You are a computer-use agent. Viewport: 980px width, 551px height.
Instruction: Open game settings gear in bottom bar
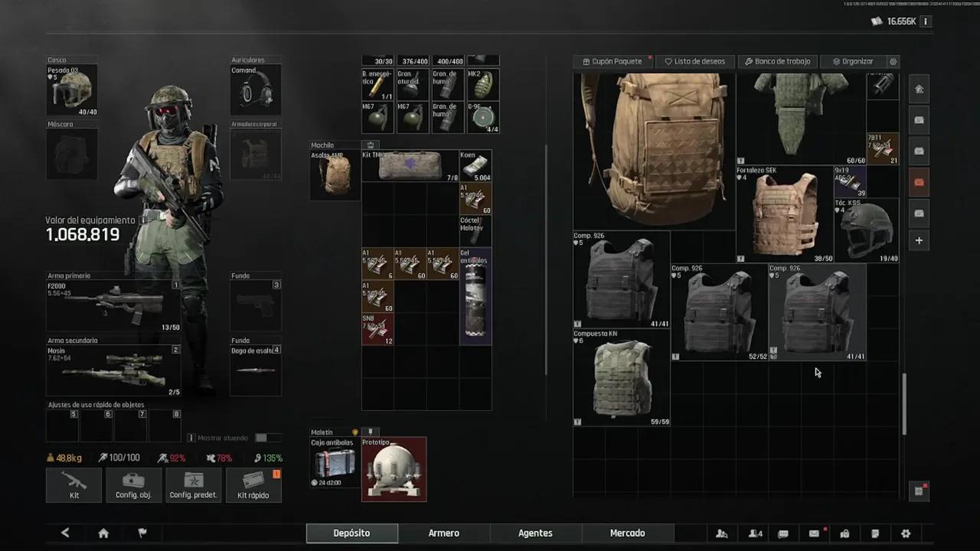tap(906, 533)
